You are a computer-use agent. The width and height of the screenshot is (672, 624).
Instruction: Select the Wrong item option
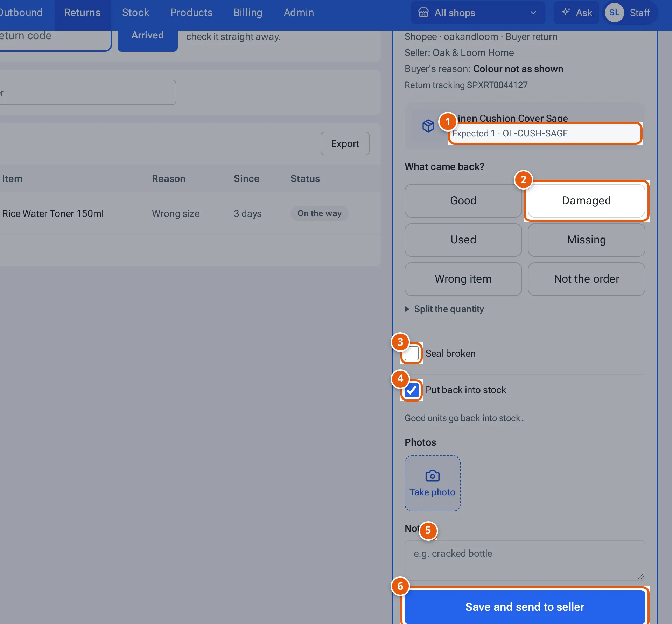coord(463,279)
